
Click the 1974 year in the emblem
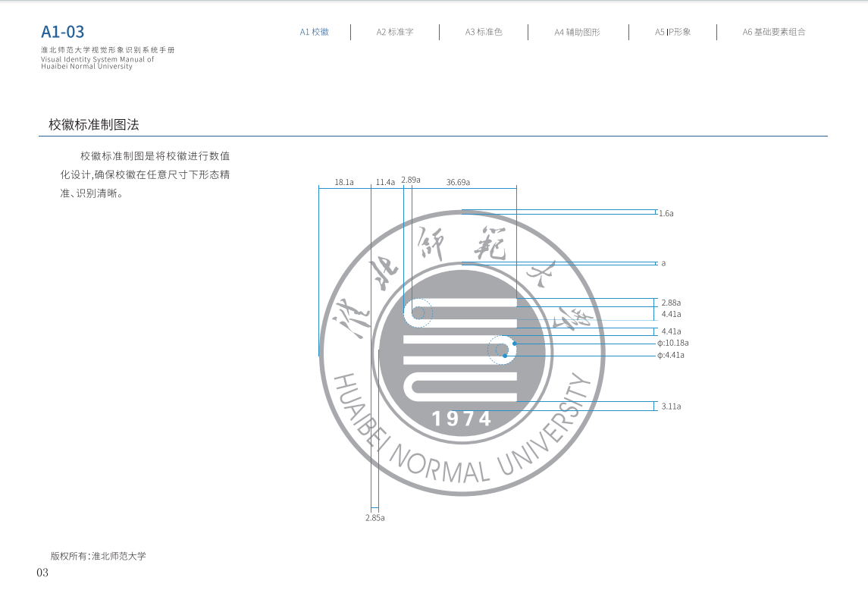click(x=461, y=419)
